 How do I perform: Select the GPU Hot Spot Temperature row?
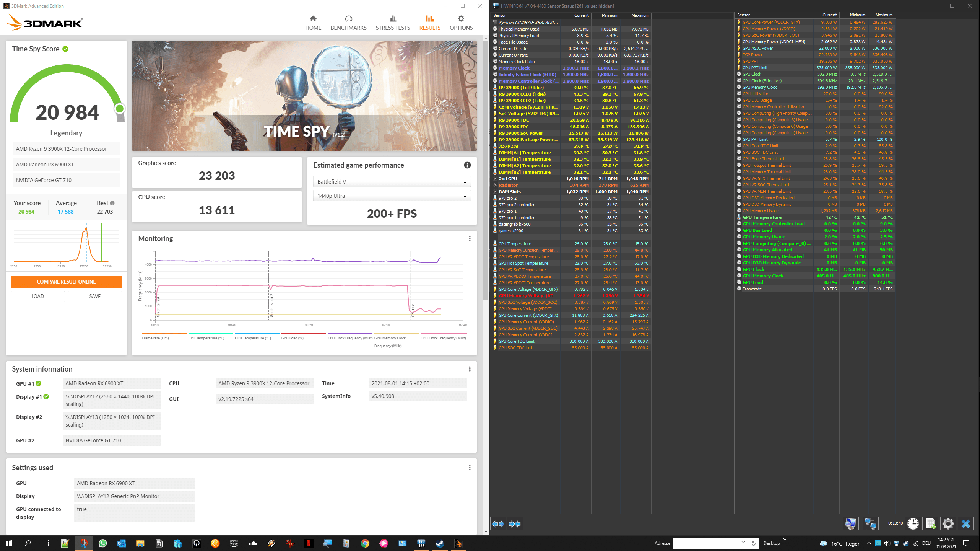point(571,263)
